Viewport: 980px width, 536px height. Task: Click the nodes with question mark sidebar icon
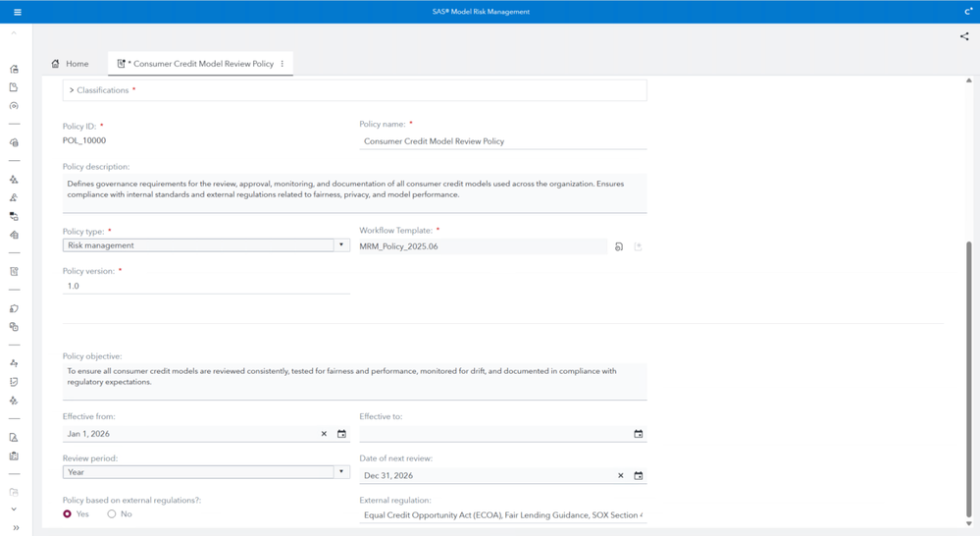[14, 363]
